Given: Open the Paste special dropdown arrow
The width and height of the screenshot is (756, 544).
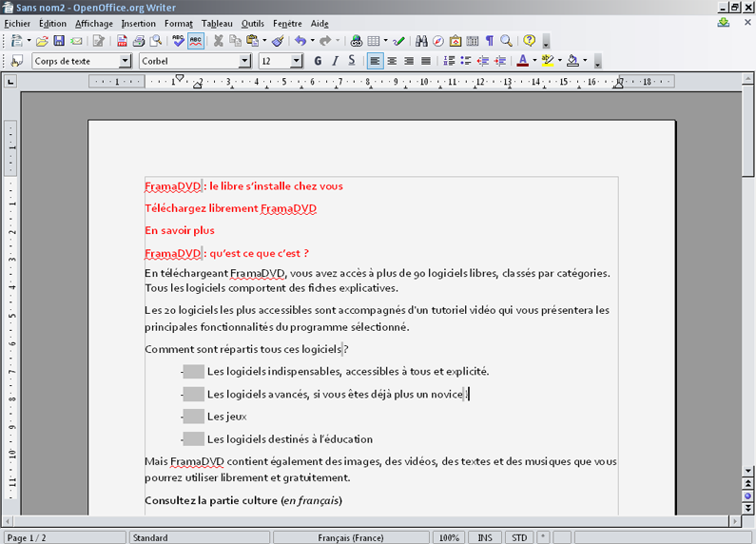Looking at the screenshot, I should pyautogui.click(x=264, y=41).
